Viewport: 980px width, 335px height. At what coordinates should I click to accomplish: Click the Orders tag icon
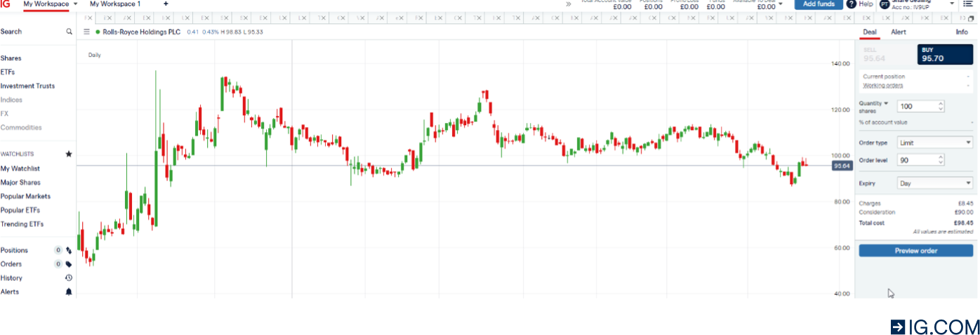tap(69, 264)
